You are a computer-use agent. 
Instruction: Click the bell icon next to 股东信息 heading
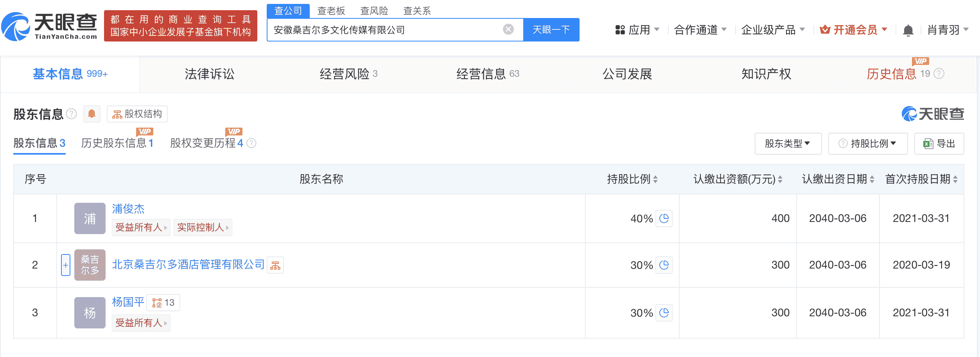(x=92, y=114)
